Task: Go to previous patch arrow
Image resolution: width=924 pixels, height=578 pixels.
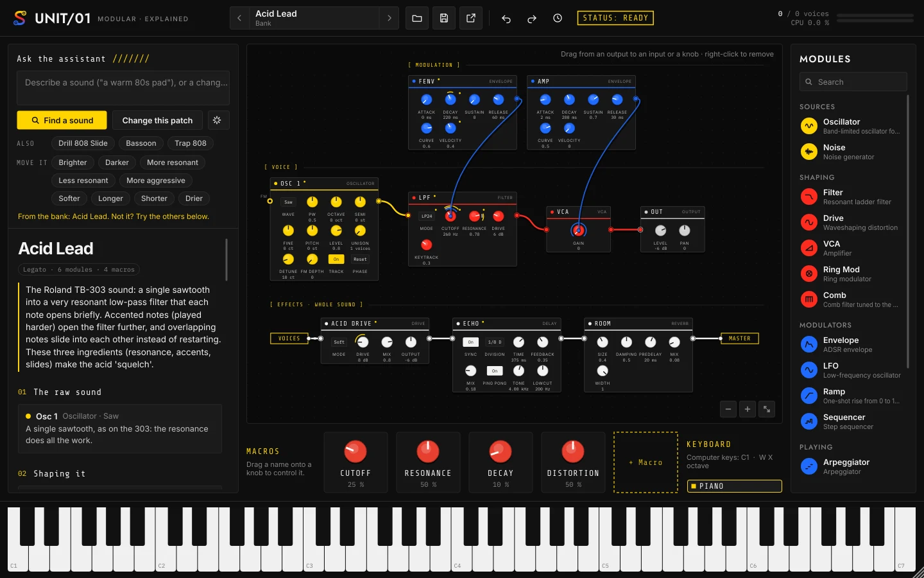Action: [x=239, y=18]
